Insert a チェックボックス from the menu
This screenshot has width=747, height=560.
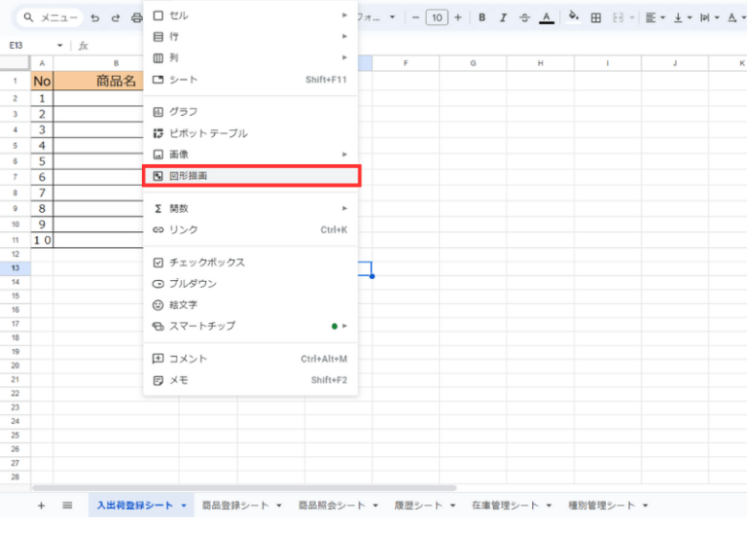tap(206, 262)
